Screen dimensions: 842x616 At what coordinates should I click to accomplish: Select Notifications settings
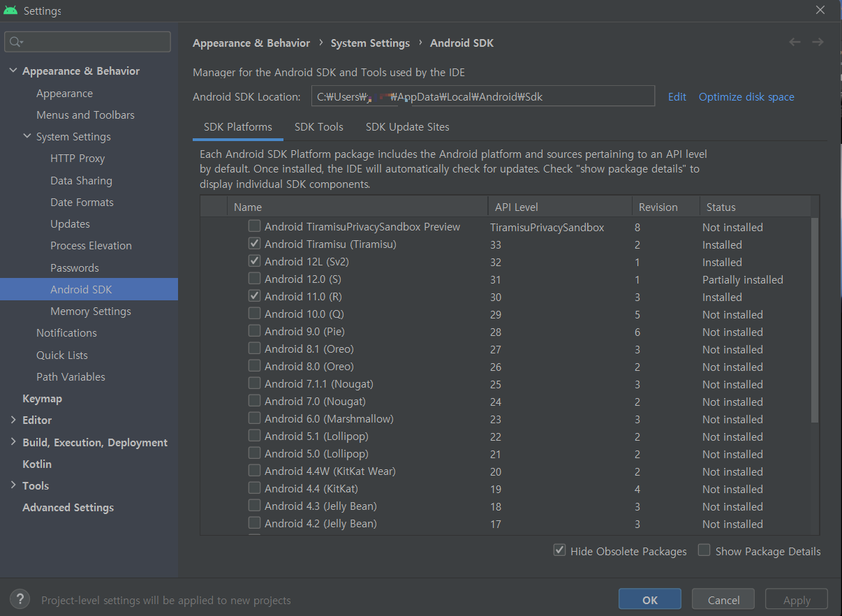[x=66, y=333]
